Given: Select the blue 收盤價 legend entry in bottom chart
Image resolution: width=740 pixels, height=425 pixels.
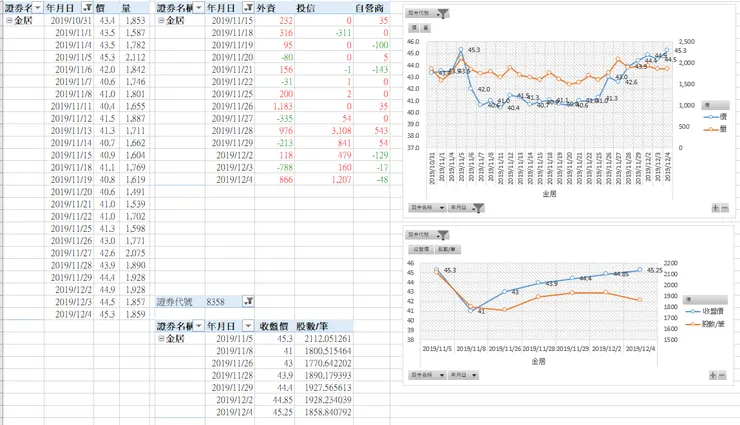Looking at the screenshot, I should pos(705,311).
